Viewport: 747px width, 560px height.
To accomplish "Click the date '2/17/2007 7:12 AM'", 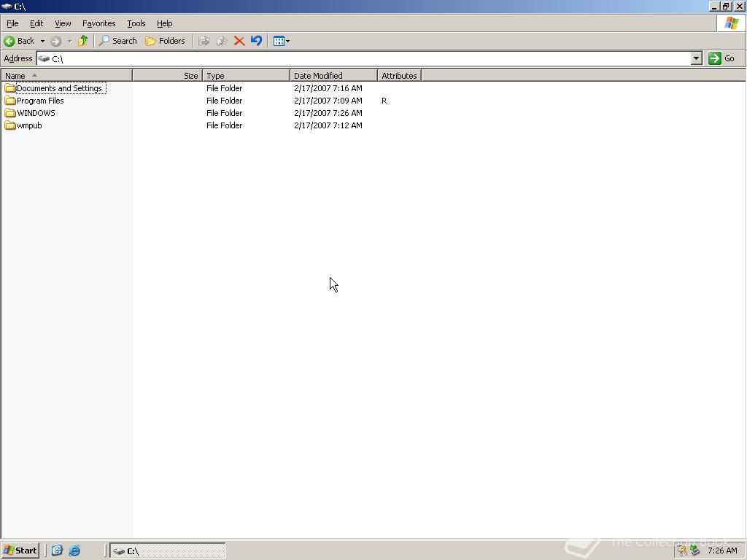I will point(328,125).
